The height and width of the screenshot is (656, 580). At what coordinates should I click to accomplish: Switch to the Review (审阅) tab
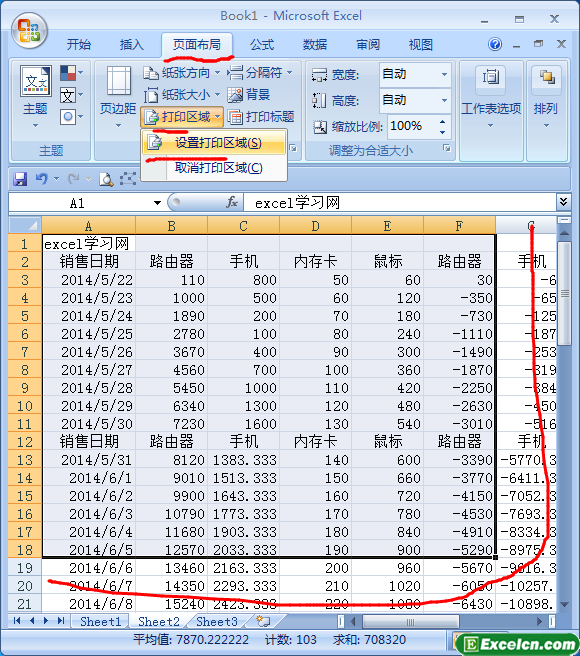click(368, 44)
